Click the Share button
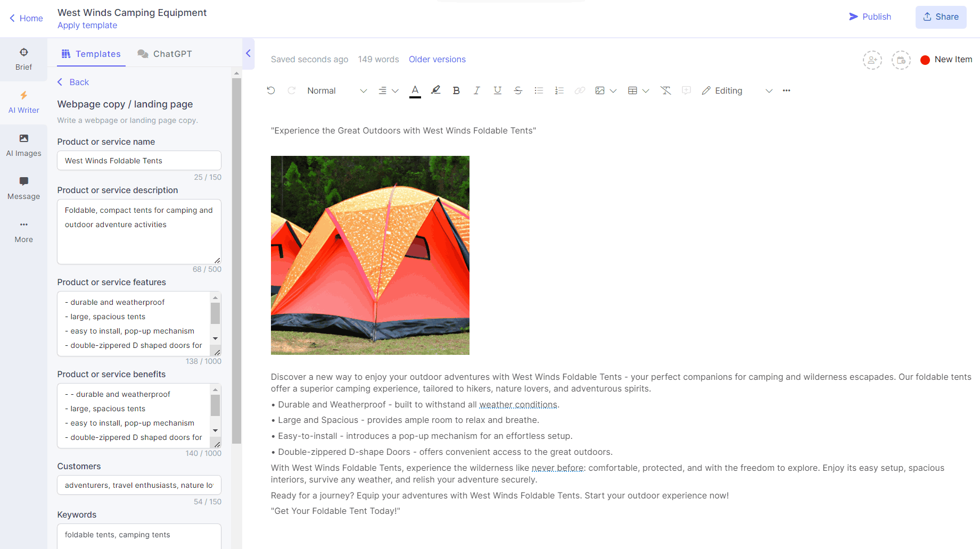 coord(941,17)
